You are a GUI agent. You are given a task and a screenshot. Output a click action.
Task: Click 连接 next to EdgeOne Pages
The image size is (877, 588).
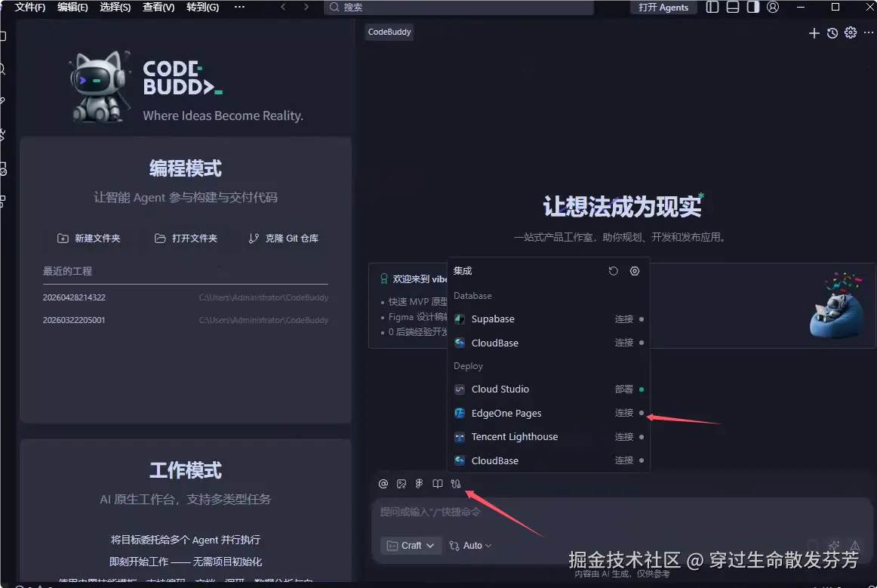[x=624, y=413]
